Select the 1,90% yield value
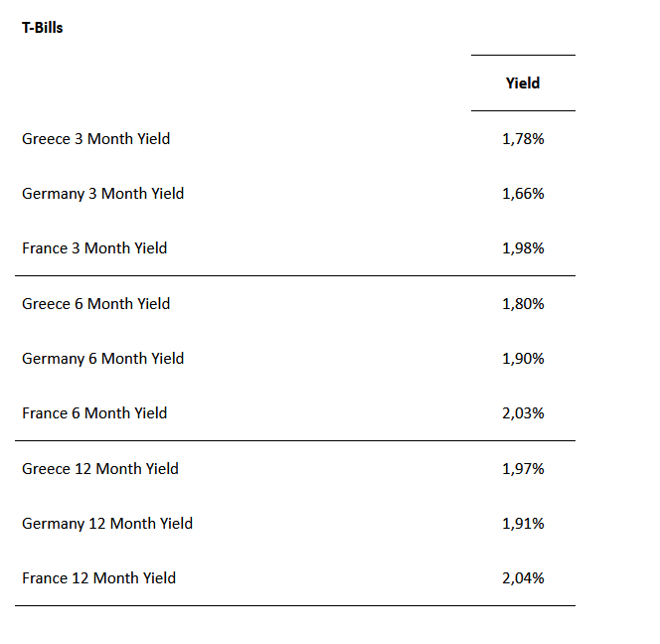660x644 pixels. coord(523,359)
